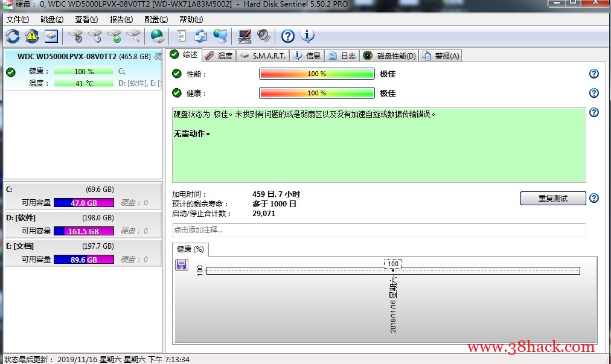Switch to the 警报(A) tab

(441, 56)
